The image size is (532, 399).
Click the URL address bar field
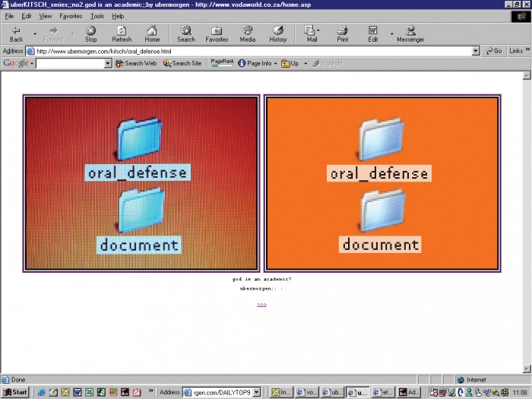252,51
